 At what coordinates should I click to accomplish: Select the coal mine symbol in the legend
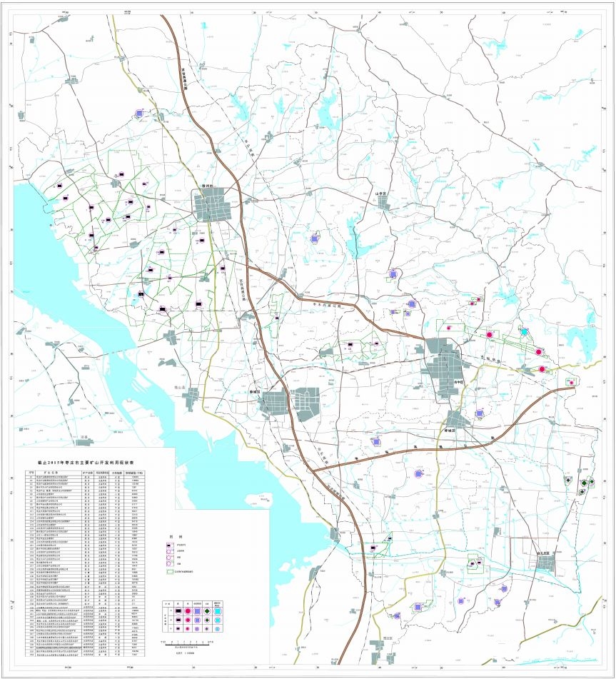coord(169,545)
